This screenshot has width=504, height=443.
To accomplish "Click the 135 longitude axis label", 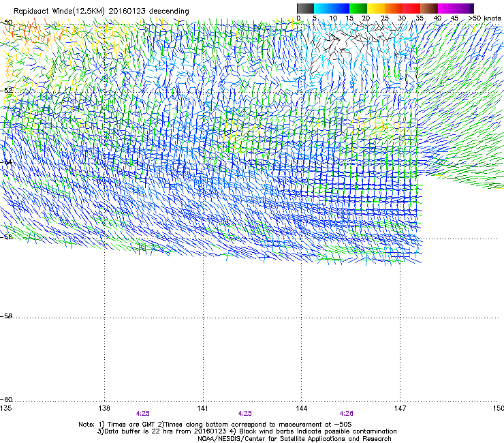I will pos(5,408).
